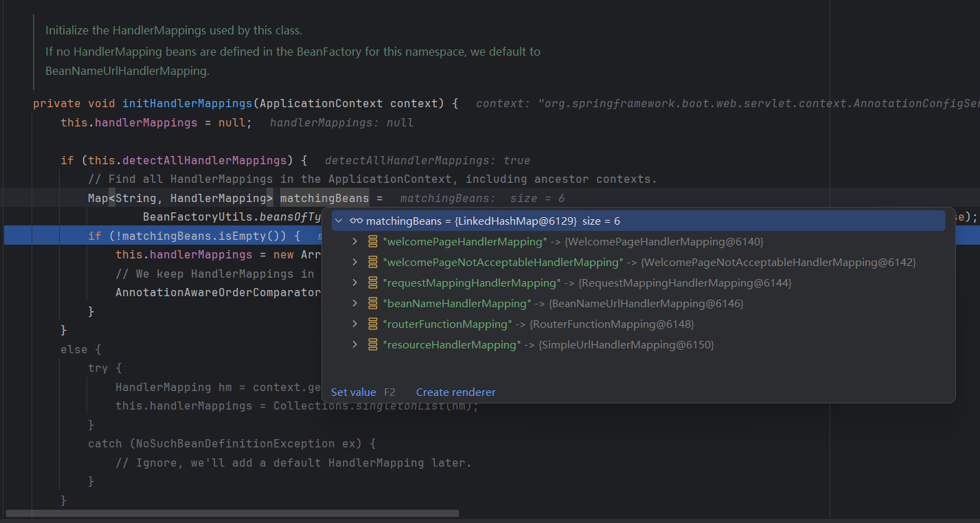Select the RouterFunctionMapping@6148 value text

pyautogui.click(x=610, y=324)
